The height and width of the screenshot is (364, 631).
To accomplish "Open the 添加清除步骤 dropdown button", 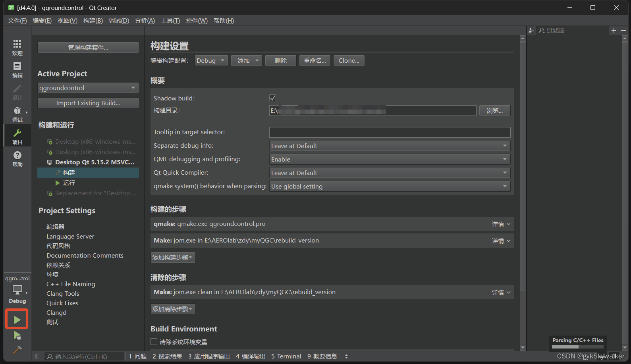I will point(173,309).
